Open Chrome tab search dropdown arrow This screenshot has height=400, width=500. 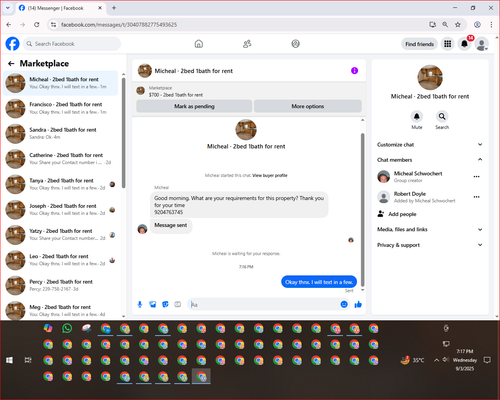click(x=8, y=8)
